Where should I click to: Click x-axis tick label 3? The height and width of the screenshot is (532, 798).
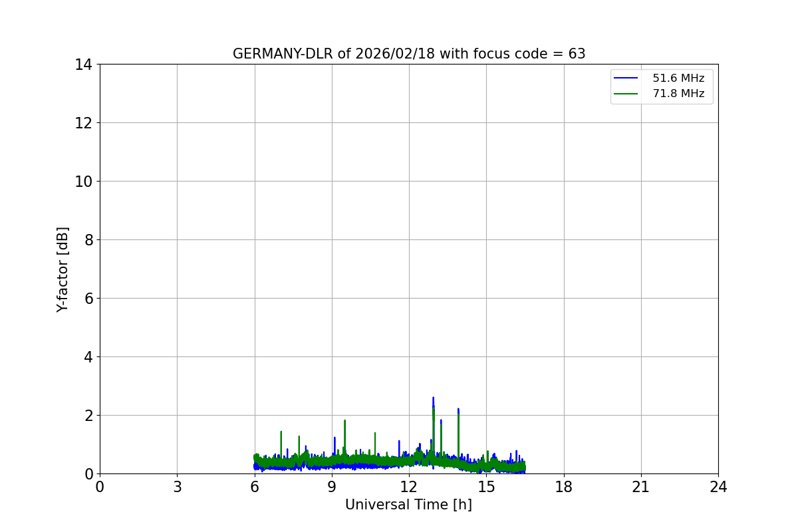pos(177,487)
